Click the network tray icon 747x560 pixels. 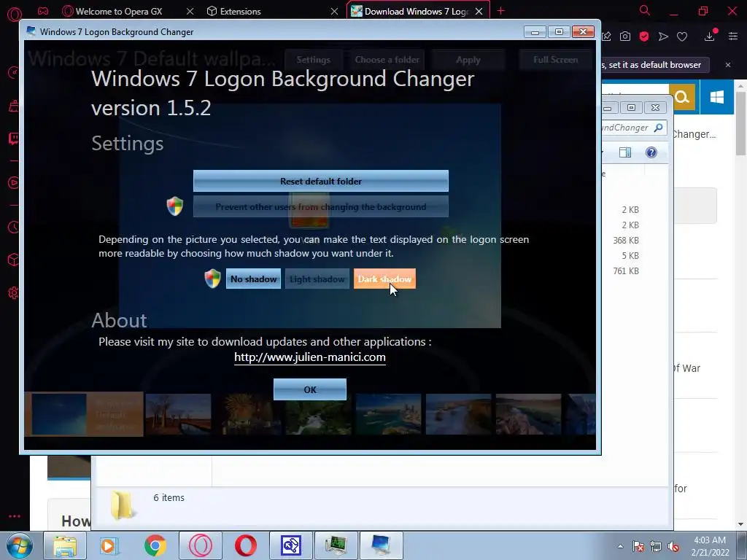[x=656, y=547]
